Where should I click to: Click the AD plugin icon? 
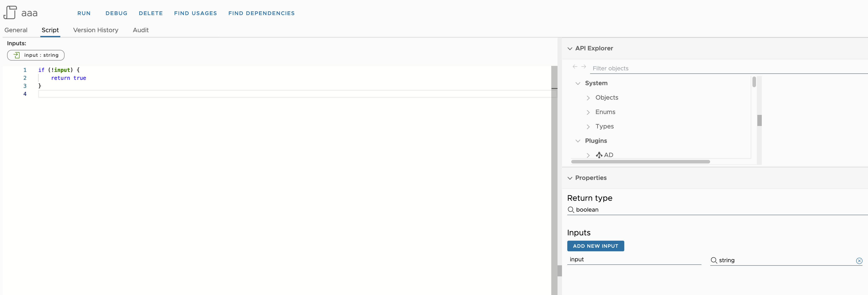pos(599,155)
